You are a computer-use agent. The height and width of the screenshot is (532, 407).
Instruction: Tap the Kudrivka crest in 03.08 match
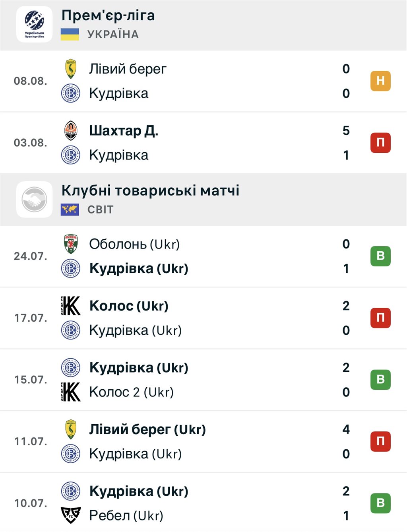(71, 155)
